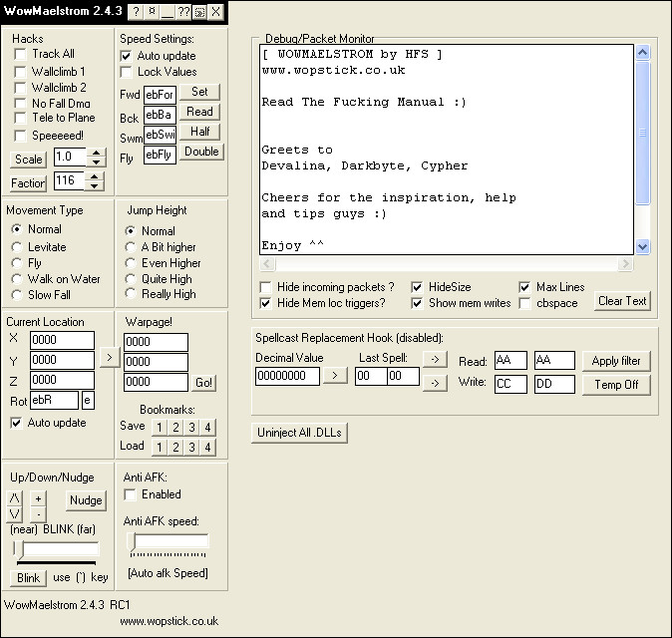Click the Go! warp button
This screenshot has height=638, width=672.
coord(203,383)
